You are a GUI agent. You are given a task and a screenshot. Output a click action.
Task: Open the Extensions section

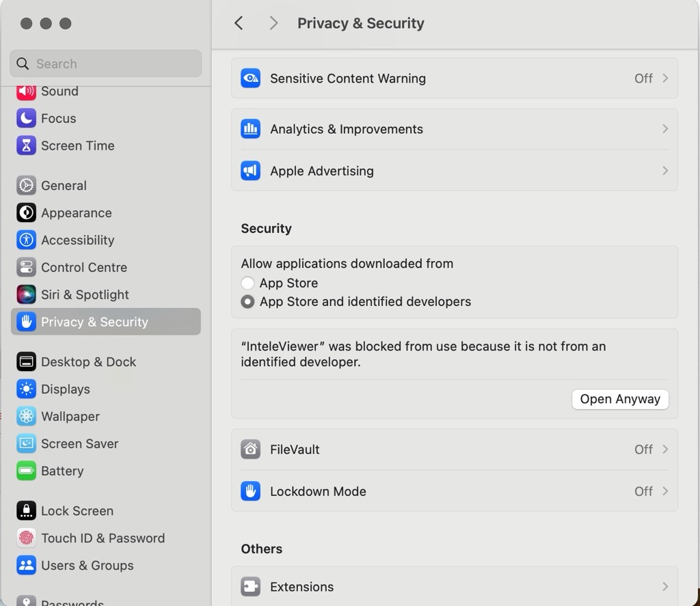pos(455,586)
